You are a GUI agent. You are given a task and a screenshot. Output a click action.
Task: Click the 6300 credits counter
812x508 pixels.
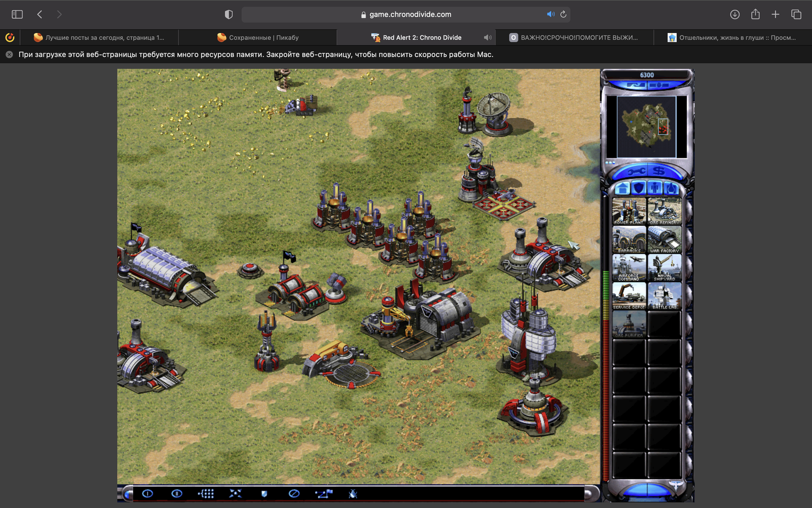coord(647,75)
